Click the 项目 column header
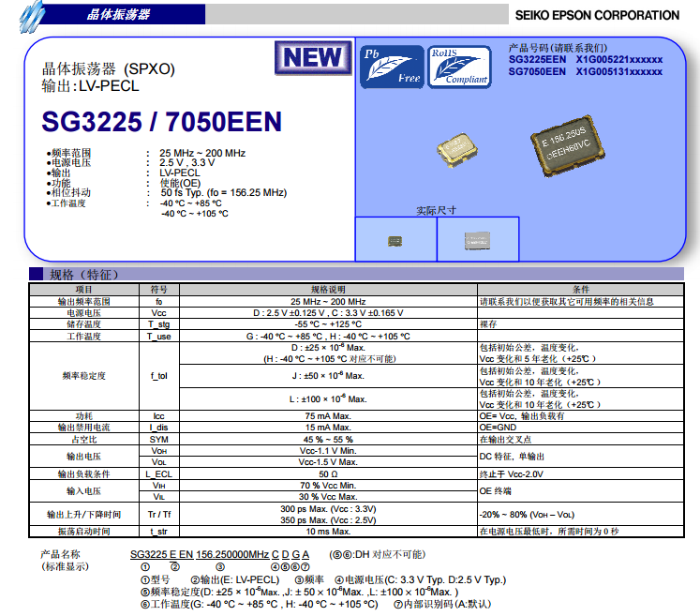700x616 pixels. 84,290
